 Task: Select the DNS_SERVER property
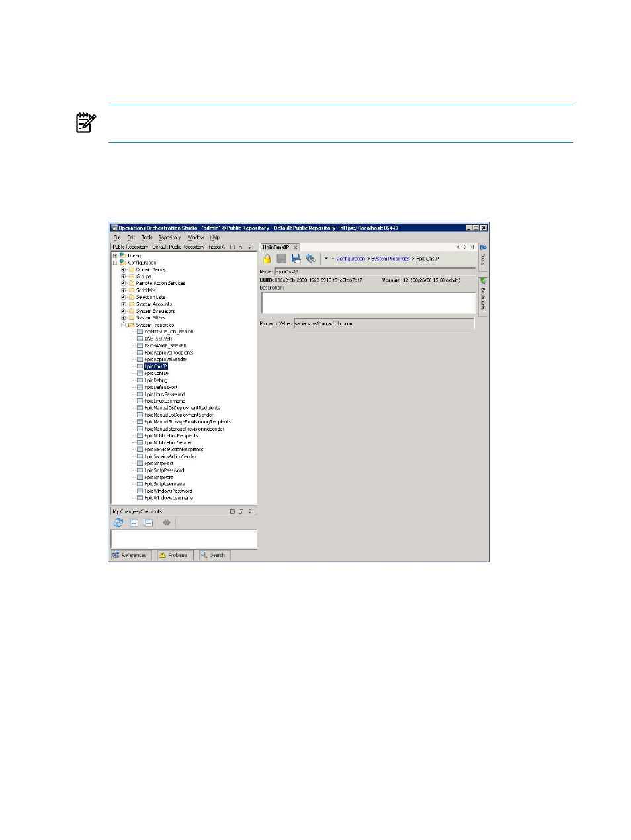click(x=158, y=339)
